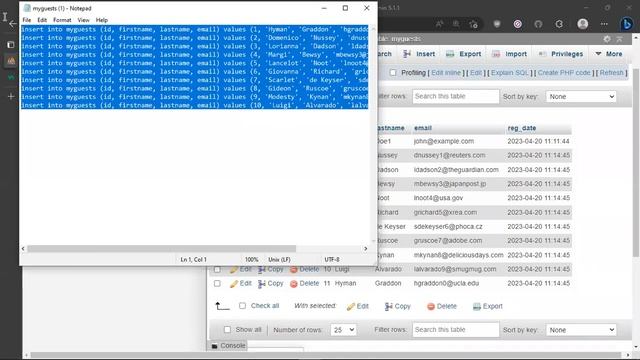Open the top Sort by key dropdown

click(581, 97)
